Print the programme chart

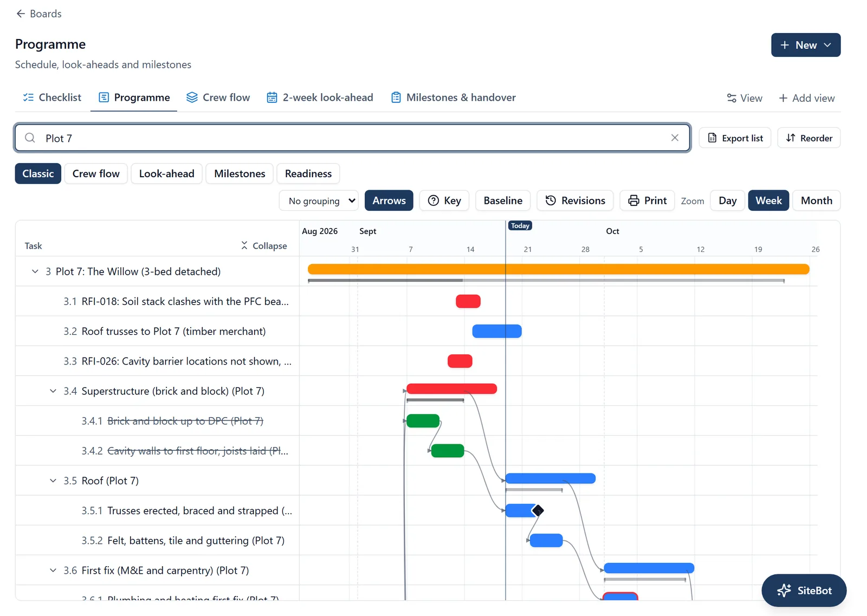tap(647, 200)
